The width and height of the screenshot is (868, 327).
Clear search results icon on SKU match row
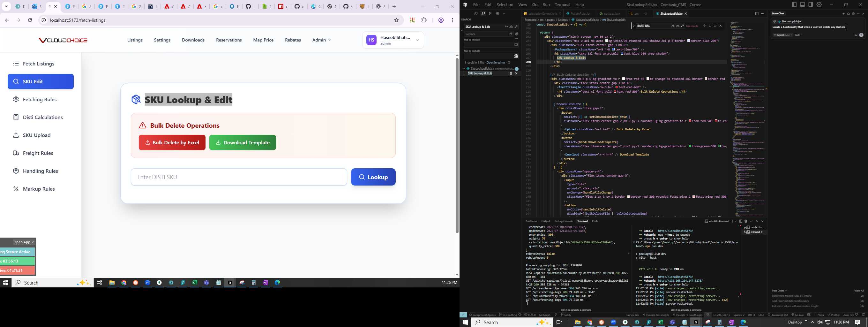point(511,73)
